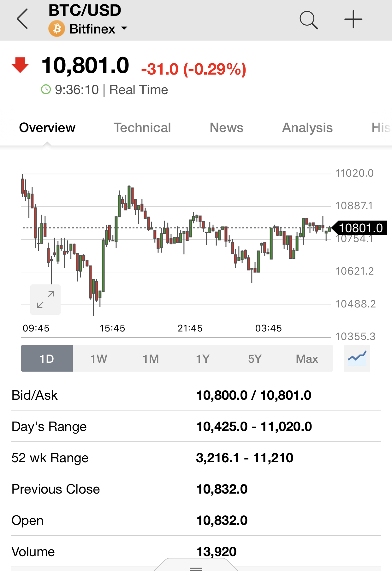Image resolution: width=392 pixels, height=571 pixels.
Task: Tap the orange Bitcoin logo icon
Action: 57,29
